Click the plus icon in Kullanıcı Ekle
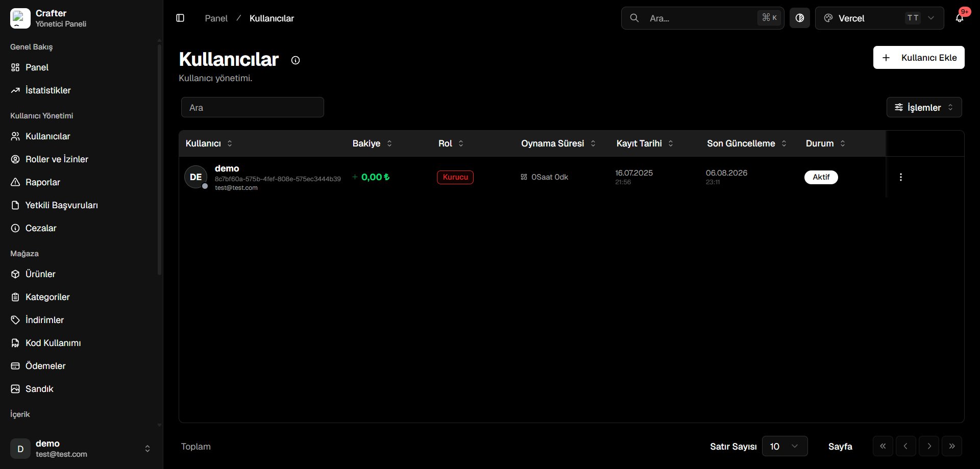The image size is (980, 469). (886, 58)
